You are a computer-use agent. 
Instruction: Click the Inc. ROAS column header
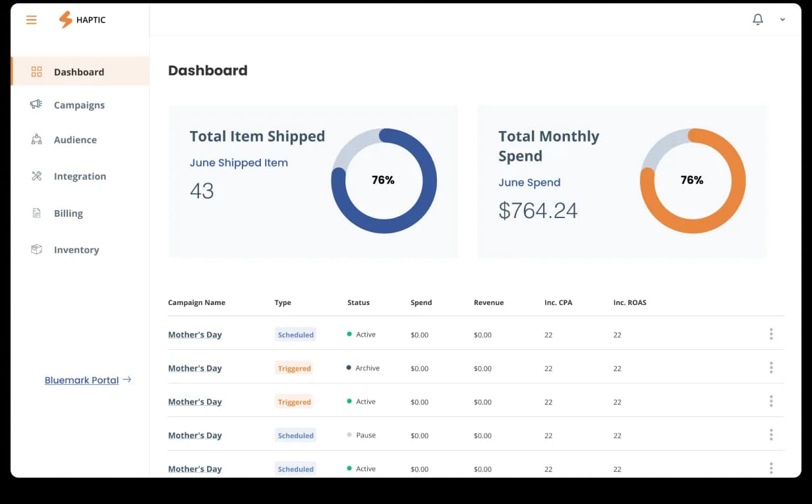(x=630, y=302)
